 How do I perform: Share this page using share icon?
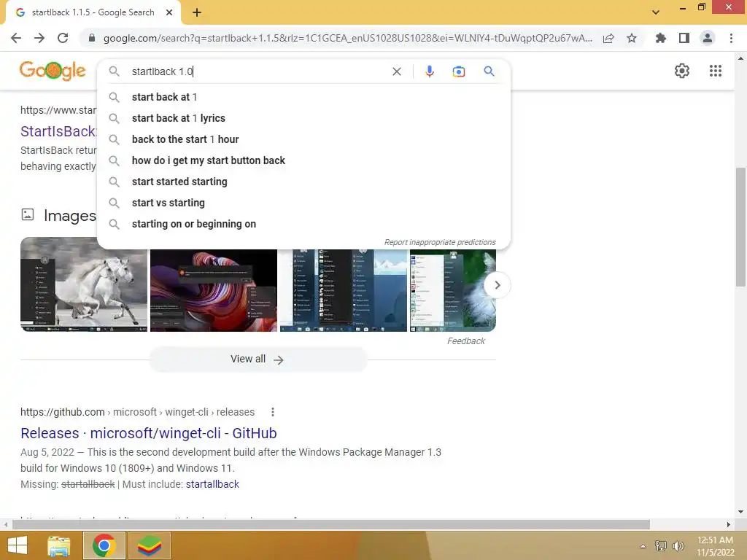(x=608, y=38)
